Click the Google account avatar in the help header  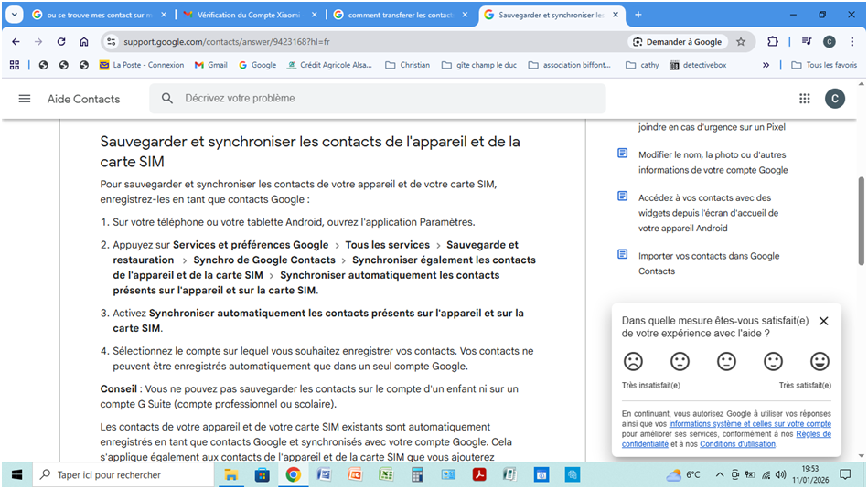pos(834,99)
